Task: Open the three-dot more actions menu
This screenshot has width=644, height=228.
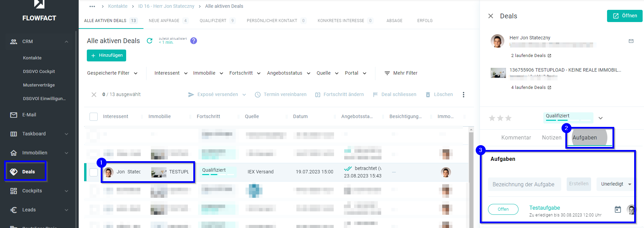Action: click(463, 95)
